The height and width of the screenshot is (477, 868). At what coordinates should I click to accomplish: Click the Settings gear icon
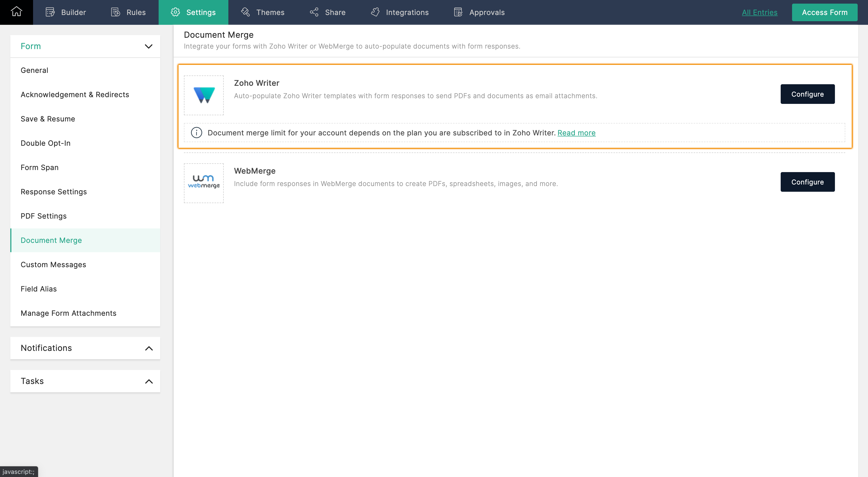[x=175, y=12]
